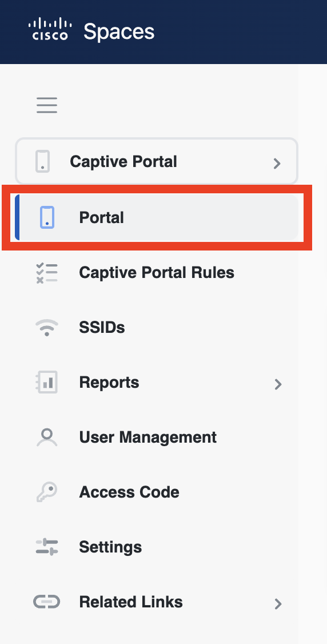
Task: Click the Access Code key icon
Action: (x=47, y=492)
